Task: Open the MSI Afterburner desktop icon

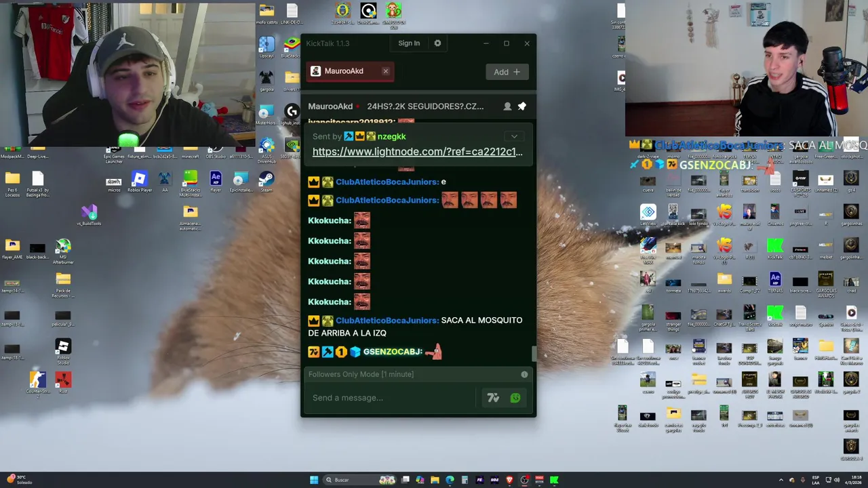Action: point(63,251)
